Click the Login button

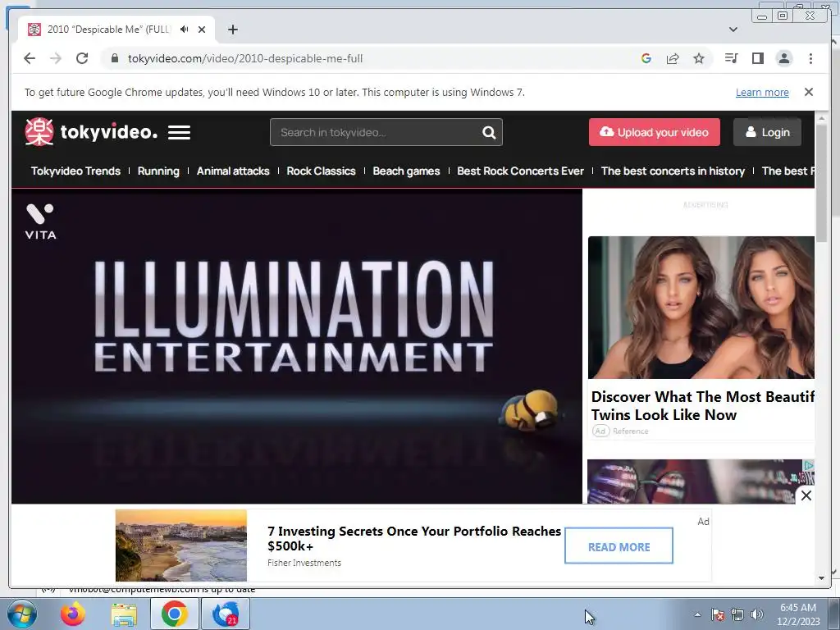[x=767, y=132]
